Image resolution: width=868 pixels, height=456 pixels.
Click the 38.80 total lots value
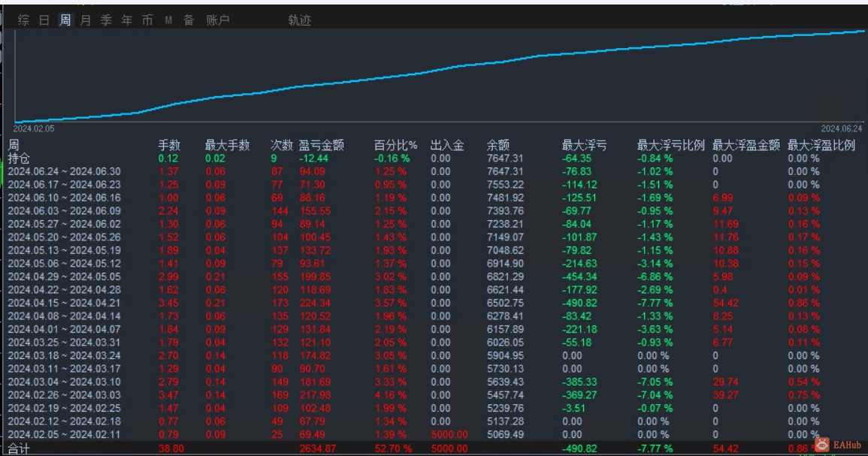point(171,448)
